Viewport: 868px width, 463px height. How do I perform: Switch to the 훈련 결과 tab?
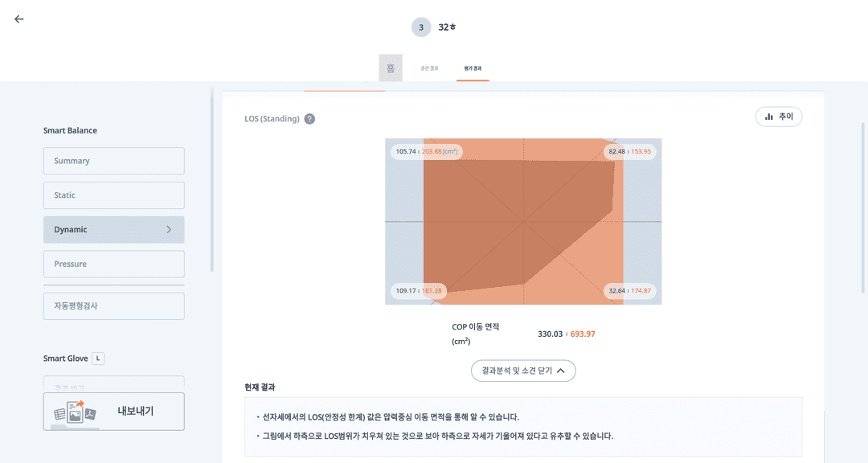pos(429,68)
